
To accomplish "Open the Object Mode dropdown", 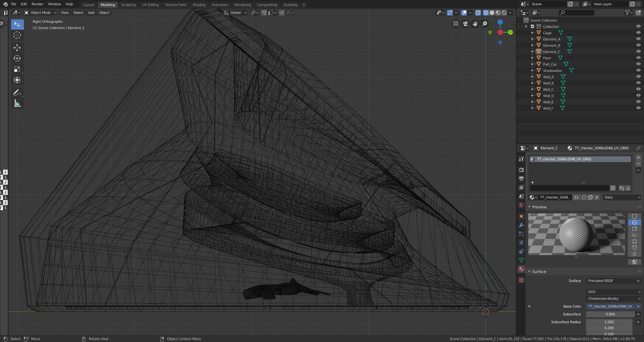I will point(40,13).
